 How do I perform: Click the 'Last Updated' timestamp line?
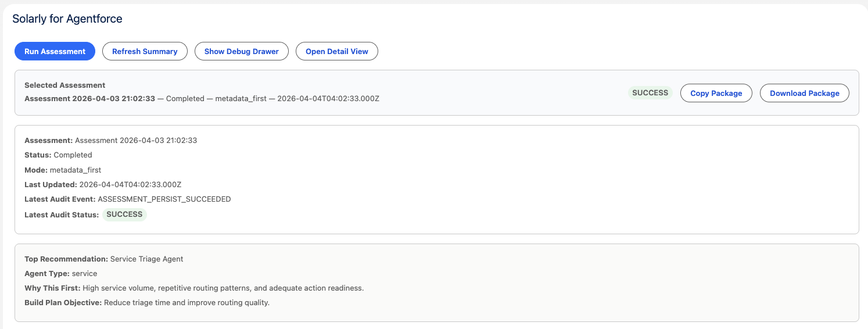(x=103, y=184)
